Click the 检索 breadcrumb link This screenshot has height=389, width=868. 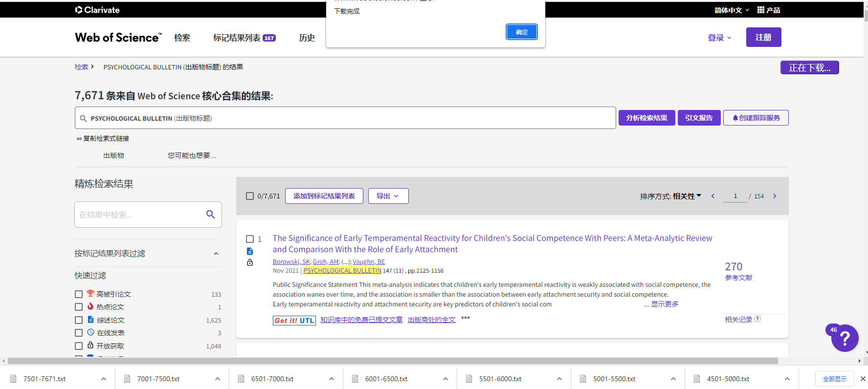tap(81, 67)
